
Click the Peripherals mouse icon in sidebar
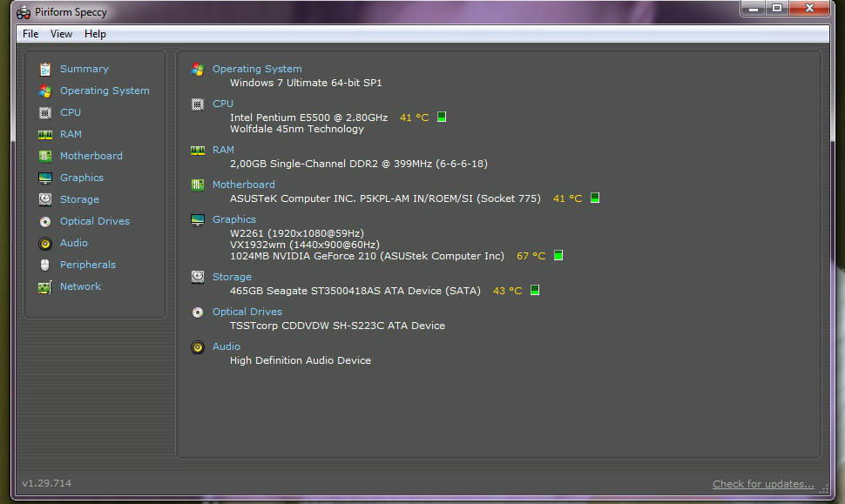point(45,265)
